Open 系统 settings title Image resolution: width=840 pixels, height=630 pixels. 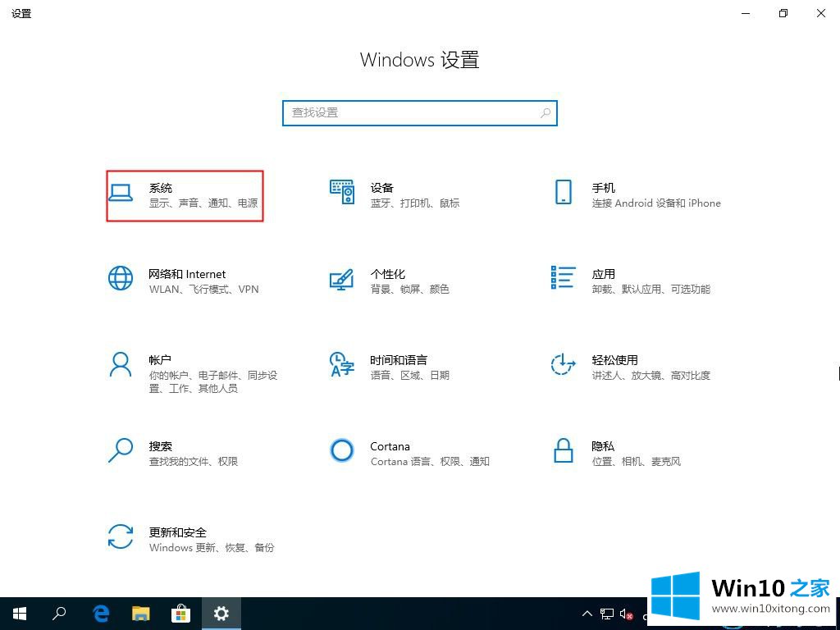tap(161, 188)
